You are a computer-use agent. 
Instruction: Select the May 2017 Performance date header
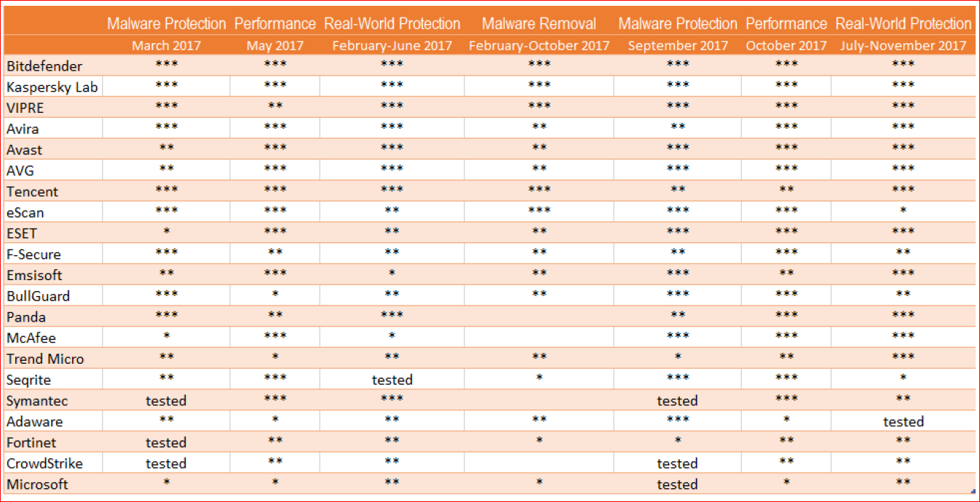[x=274, y=45]
